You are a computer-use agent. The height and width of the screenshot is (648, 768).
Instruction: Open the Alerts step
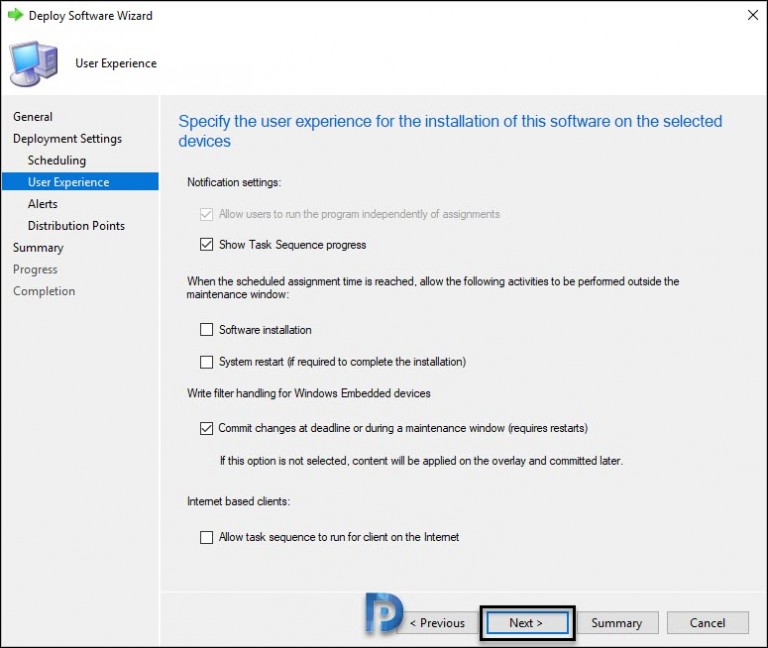pyautogui.click(x=43, y=204)
